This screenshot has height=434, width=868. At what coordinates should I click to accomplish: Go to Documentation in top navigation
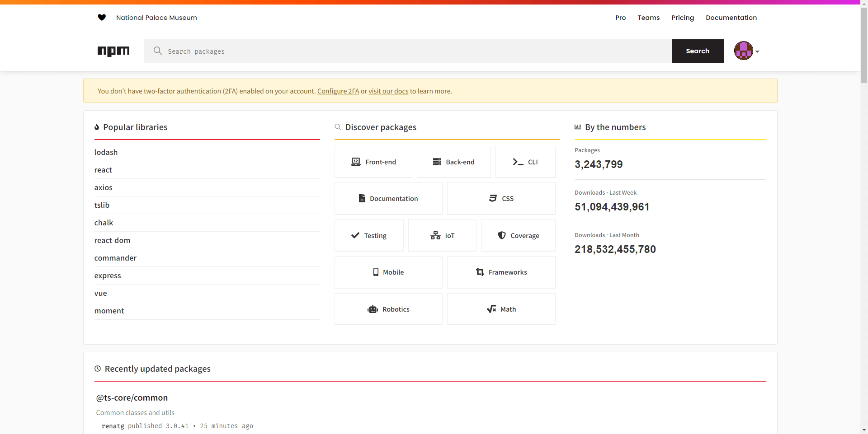pyautogui.click(x=731, y=18)
